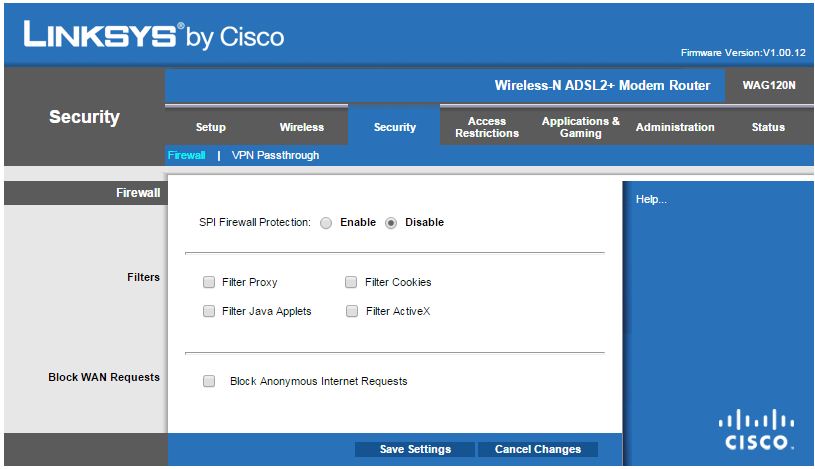
Task: Click the Cisco logo at bottom right
Action: point(758,429)
